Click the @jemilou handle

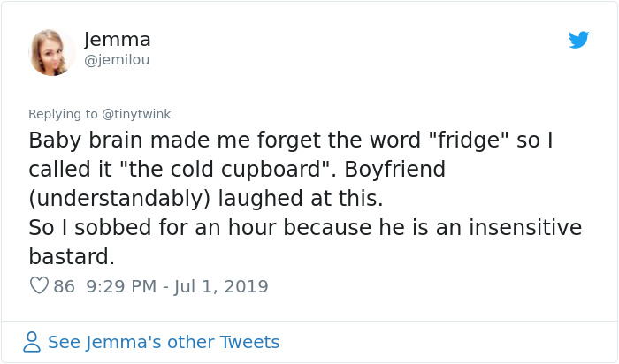117,60
